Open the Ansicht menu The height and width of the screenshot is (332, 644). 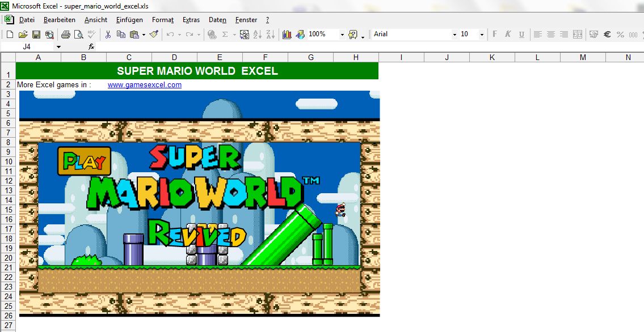[x=96, y=20]
